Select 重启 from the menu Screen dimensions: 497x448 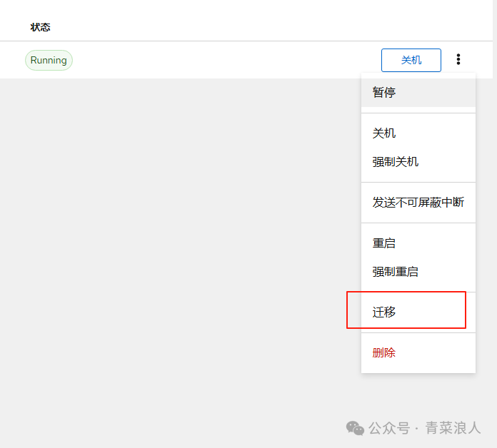(x=418, y=243)
